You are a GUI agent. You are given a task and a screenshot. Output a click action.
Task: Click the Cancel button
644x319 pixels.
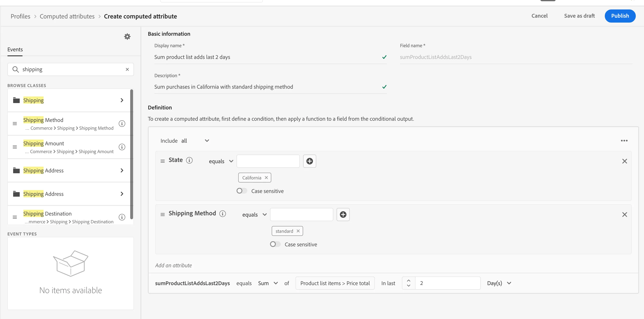(539, 16)
